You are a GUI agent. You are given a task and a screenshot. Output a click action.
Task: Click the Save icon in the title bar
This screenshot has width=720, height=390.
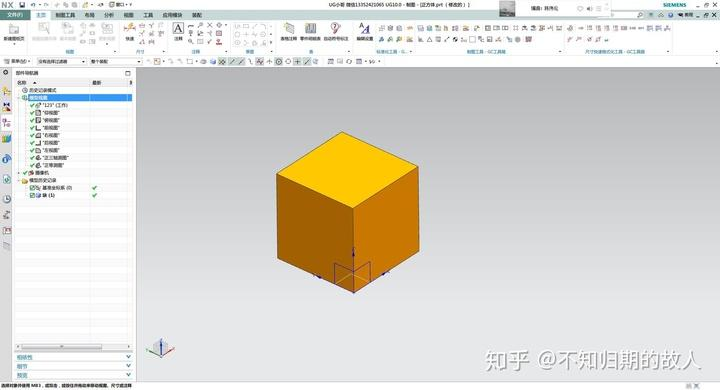click(22, 5)
